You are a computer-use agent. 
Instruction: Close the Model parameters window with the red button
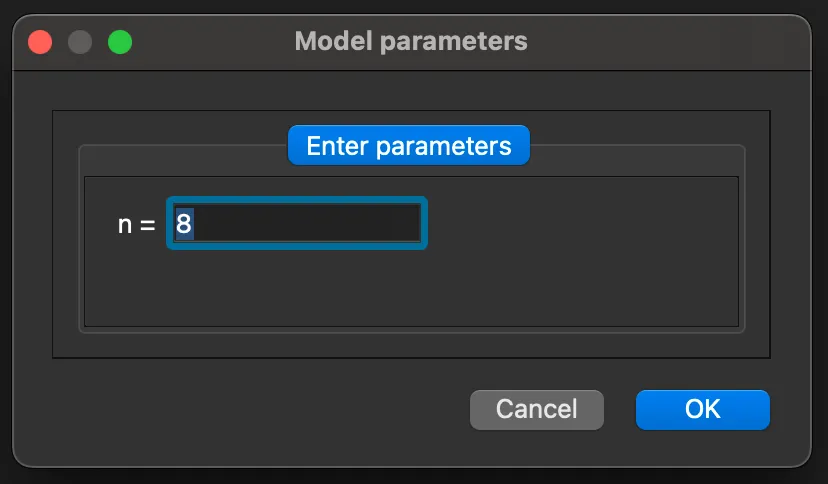click(x=40, y=42)
